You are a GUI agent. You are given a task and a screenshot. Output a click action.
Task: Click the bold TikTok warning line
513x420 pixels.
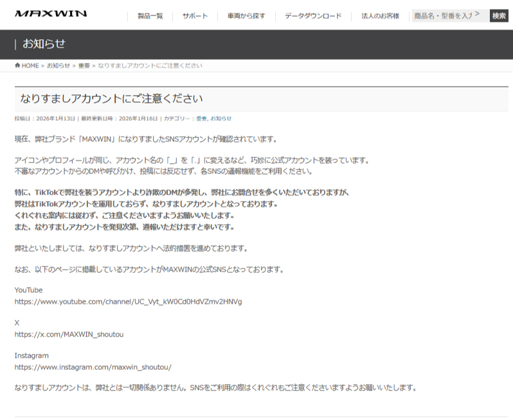tap(182, 192)
